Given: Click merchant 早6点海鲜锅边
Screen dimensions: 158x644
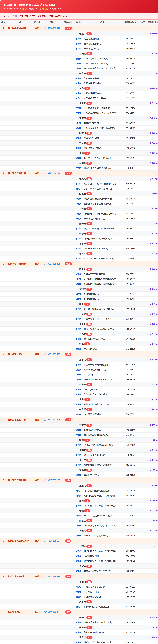Looking at the screenshot, I should point(90,349).
